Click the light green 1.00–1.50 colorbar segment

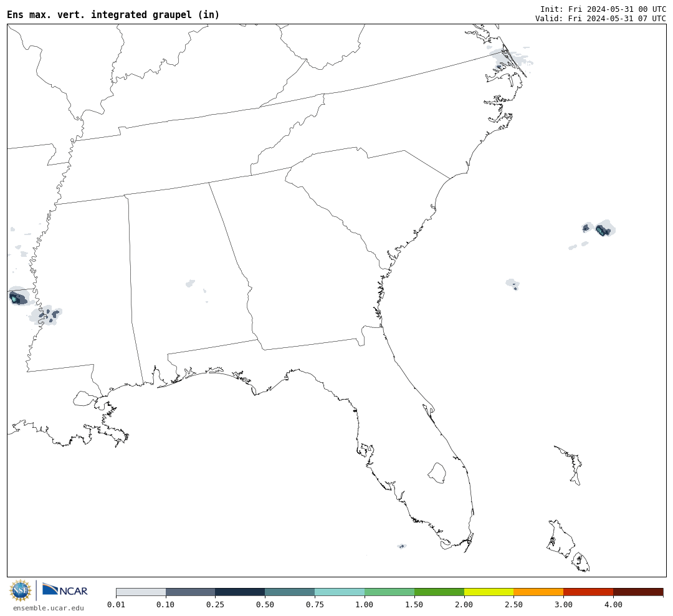[389, 592]
